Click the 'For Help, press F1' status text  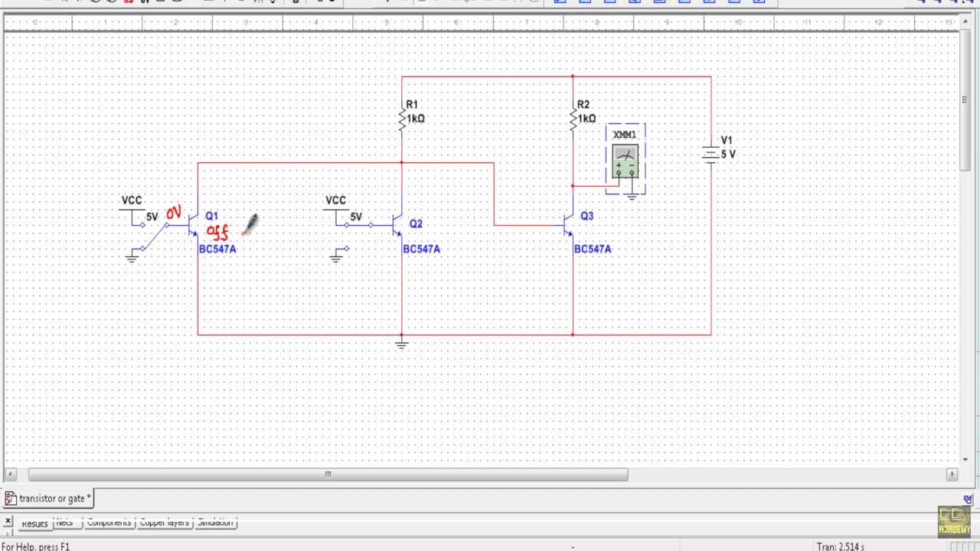pos(35,546)
